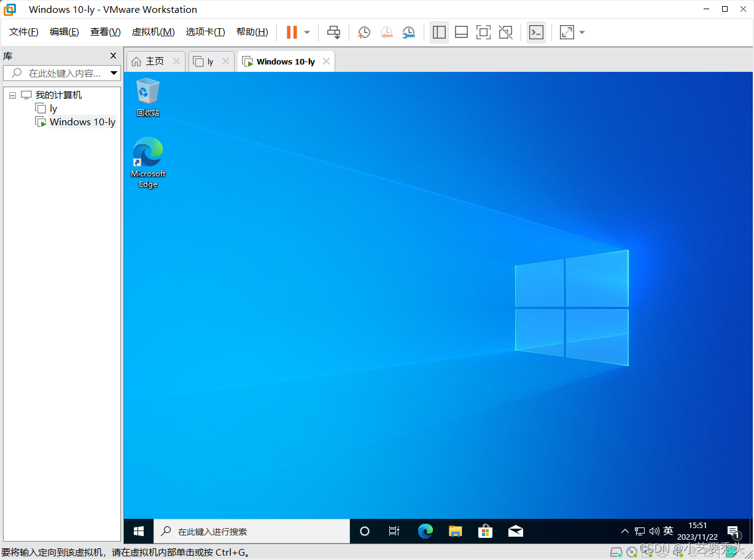This screenshot has width=754, height=560.
Task: Open the suspend button dropdown arrow
Action: (x=306, y=32)
